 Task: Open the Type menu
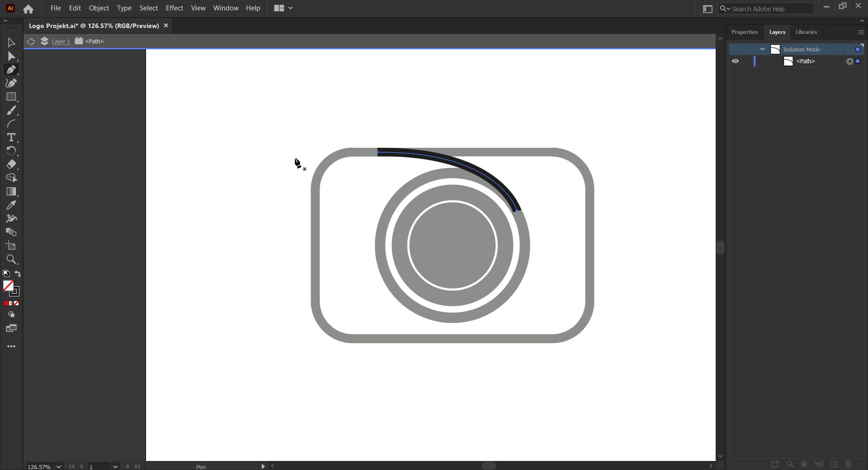pos(124,8)
